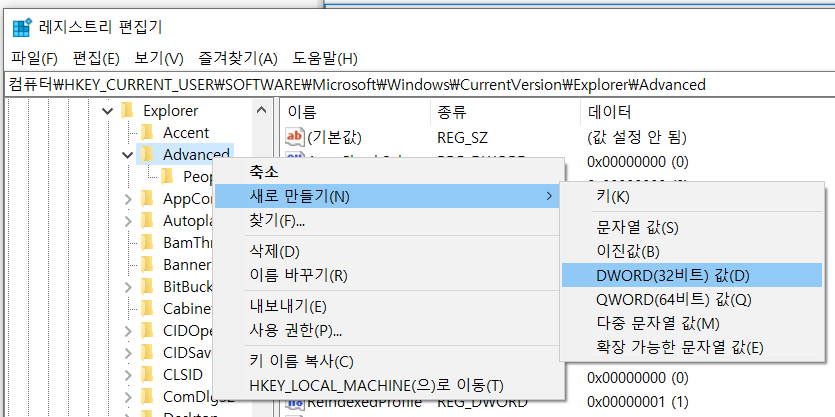Create new QWORD(64비트) 값(Q)
Screen dimensions: 835x417
coord(692,300)
